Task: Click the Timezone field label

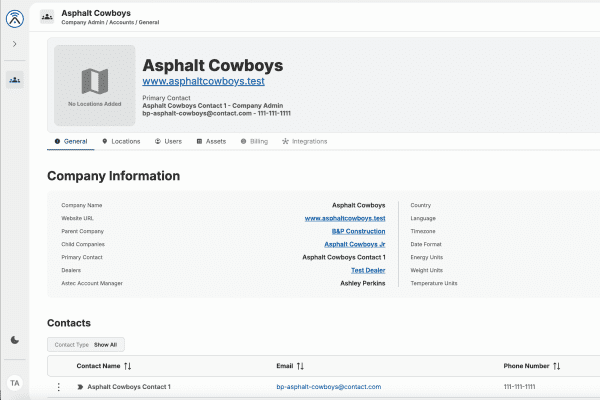Action: tap(423, 231)
